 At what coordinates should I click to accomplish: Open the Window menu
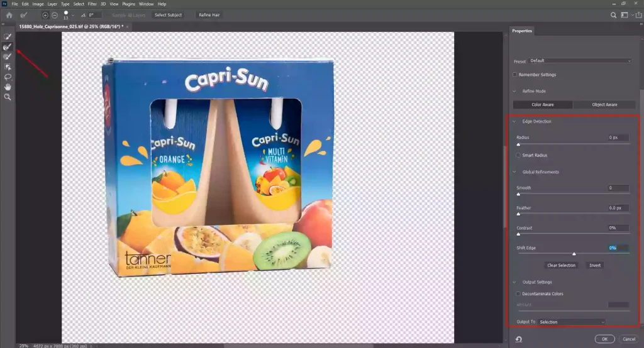(x=146, y=4)
